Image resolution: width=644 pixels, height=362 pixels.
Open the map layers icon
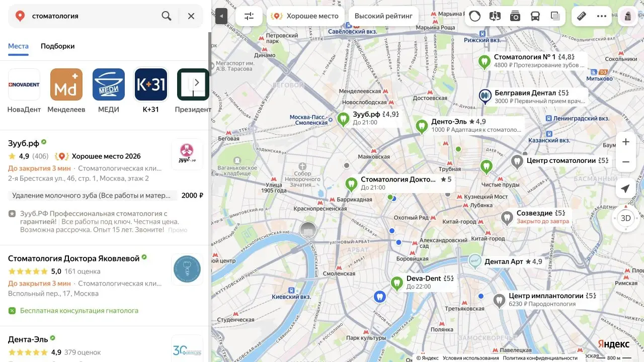click(555, 16)
